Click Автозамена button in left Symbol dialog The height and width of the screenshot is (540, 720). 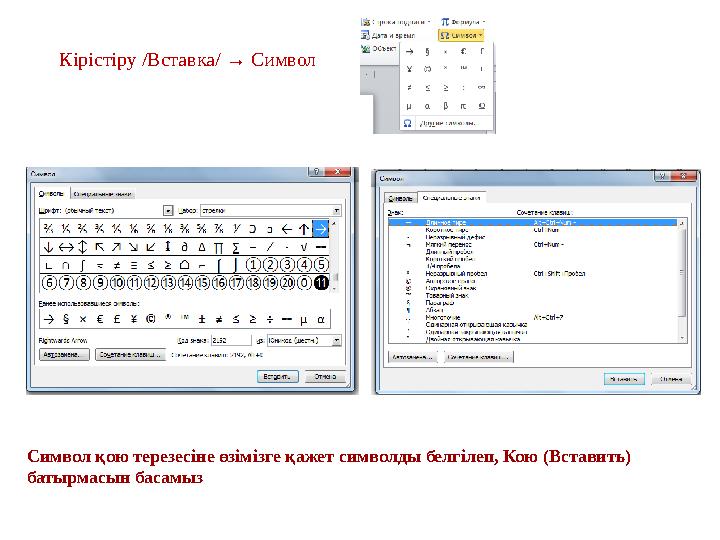[64, 355]
